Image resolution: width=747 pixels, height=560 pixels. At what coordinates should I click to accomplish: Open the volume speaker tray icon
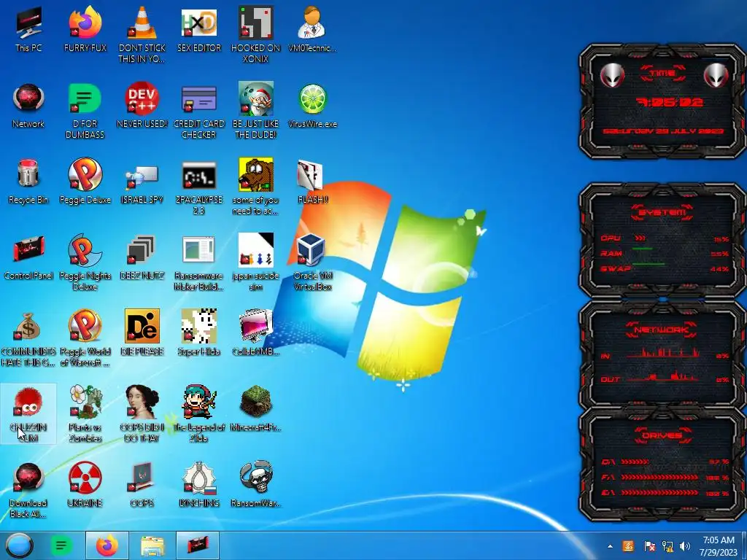684,546
